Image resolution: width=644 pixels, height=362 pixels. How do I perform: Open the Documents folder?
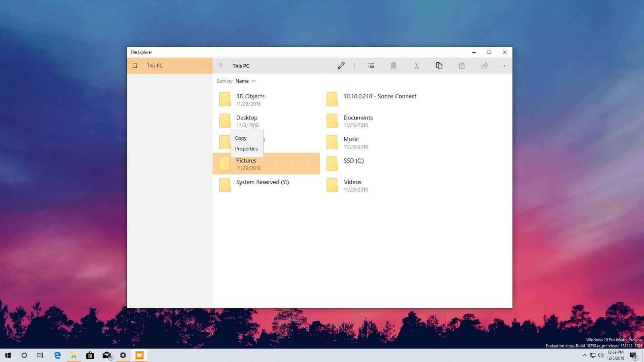(x=358, y=118)
